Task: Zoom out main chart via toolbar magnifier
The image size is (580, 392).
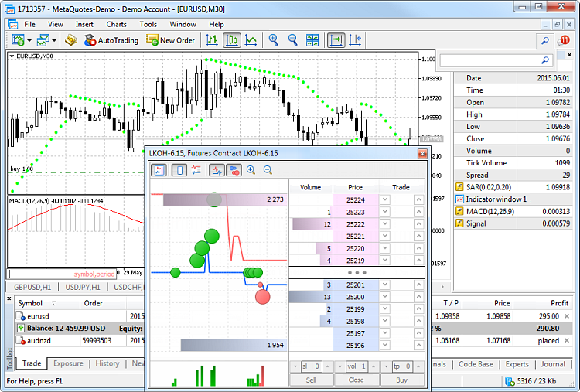Action: click(293, 40)
